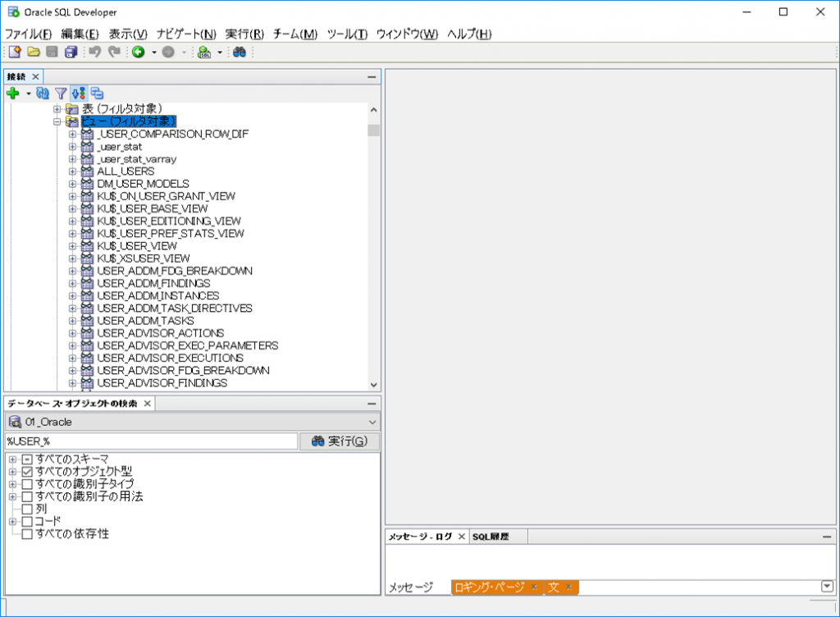Select USER_ADVISOR_EXEC_PARAMETERS in the tree
Image resolution: width=840 pixels, height=617 pixels.
pos(188,346)
